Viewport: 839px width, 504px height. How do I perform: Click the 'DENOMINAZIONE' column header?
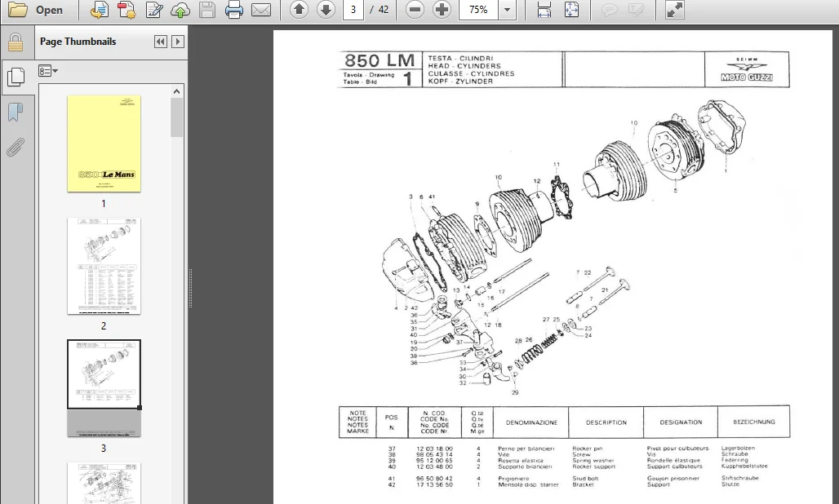[x=532, y=422]
